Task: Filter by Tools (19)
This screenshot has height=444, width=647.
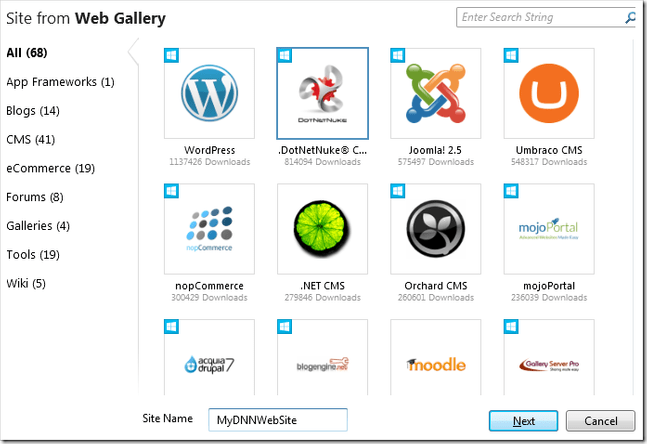Action: [33, 255]
